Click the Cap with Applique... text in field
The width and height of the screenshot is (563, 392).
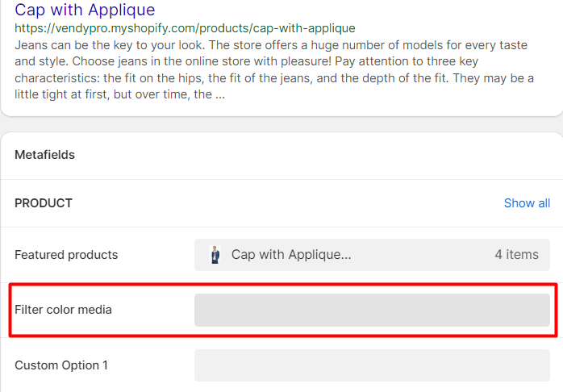coord(291,255)
